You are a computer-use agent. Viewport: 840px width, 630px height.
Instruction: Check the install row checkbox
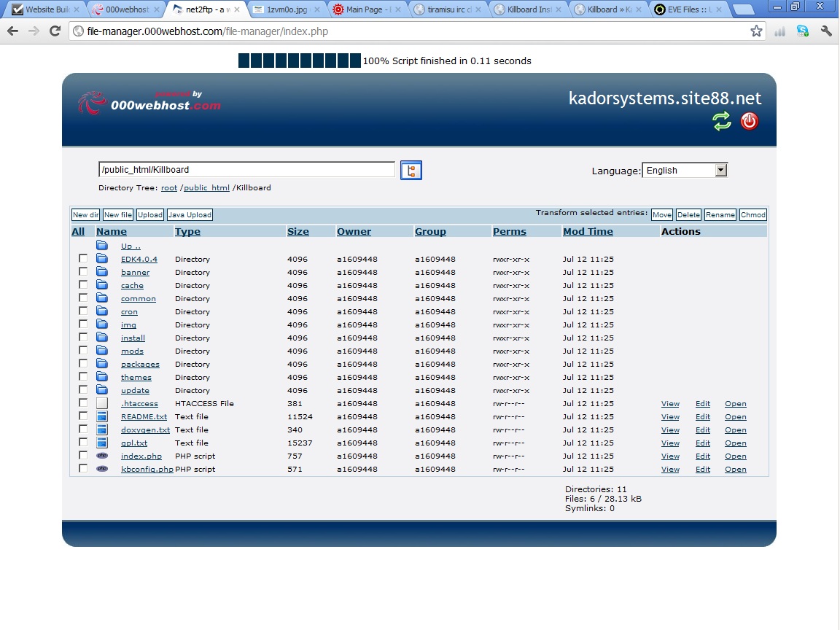83,337
